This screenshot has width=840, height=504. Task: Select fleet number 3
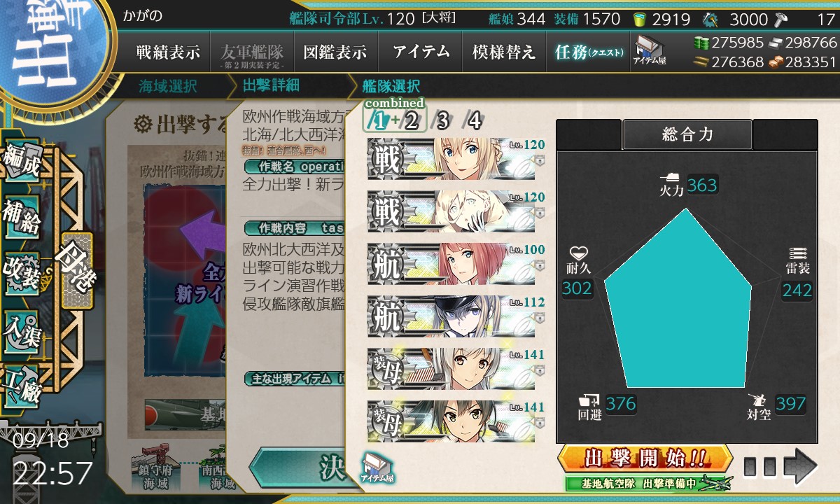click(442, 121)
